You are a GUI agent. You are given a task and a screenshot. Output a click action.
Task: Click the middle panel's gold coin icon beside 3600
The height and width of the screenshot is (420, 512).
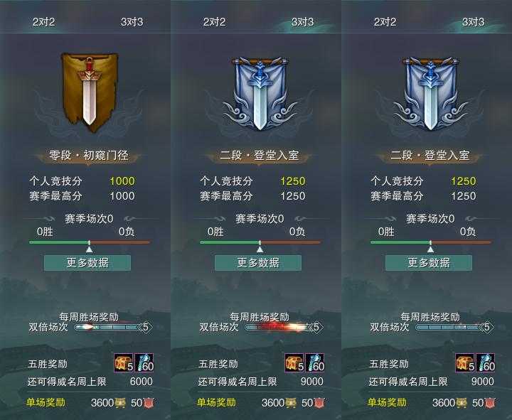pyautogui.click(x=291, y=403)
